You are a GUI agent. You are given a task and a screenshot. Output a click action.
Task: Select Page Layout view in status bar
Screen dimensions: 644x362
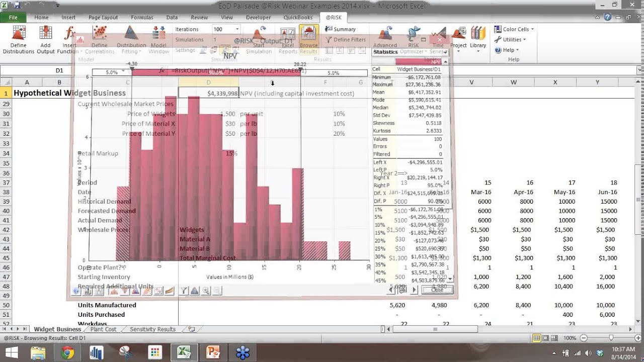tap(546, 338)
